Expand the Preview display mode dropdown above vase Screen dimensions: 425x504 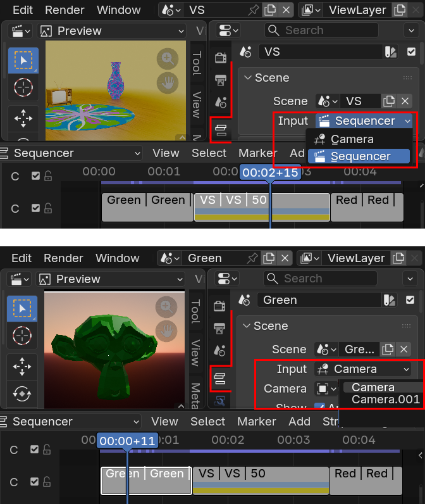tap(111, 31)
